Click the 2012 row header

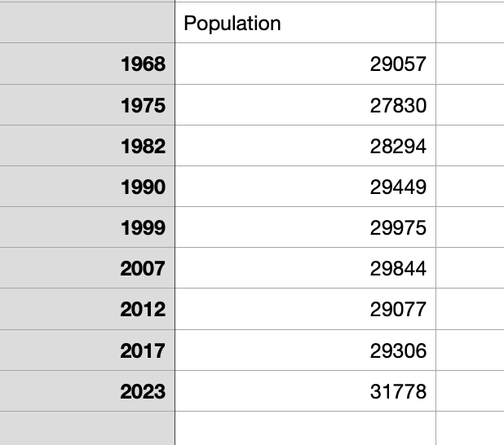(87, 310)
